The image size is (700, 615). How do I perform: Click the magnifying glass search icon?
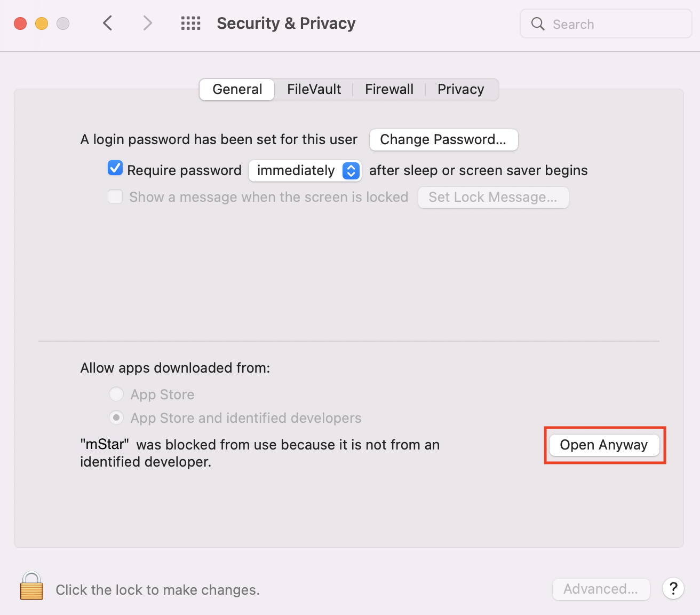538,24
